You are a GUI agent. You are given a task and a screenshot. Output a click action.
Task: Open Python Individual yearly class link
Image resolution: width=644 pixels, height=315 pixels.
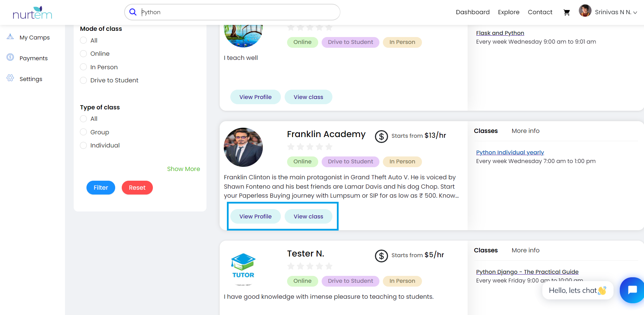point(510,152)
